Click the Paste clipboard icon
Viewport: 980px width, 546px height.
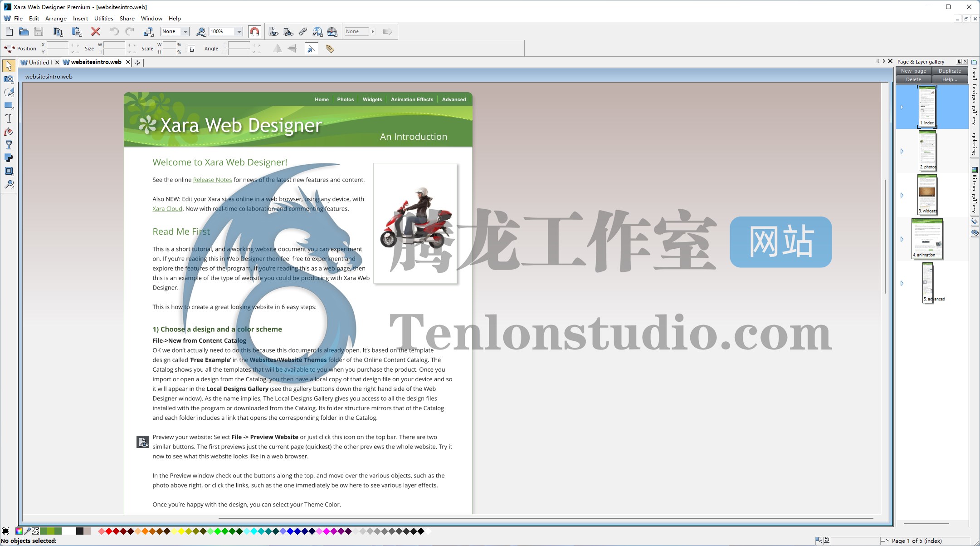pyautogui.click(x=77, y=32)
